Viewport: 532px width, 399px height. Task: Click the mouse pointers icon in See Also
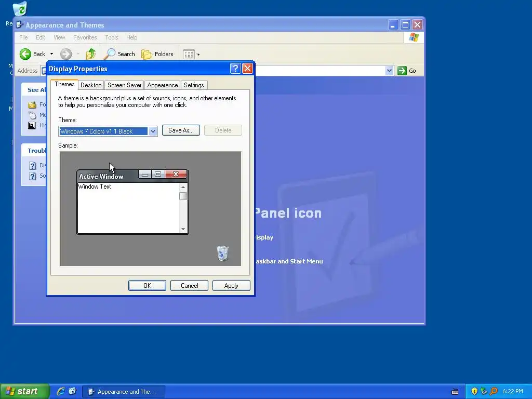click(32, 115)
